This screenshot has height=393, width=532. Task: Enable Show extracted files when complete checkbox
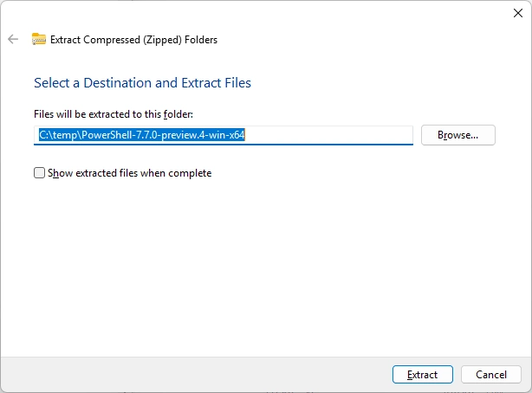[39, 173]
